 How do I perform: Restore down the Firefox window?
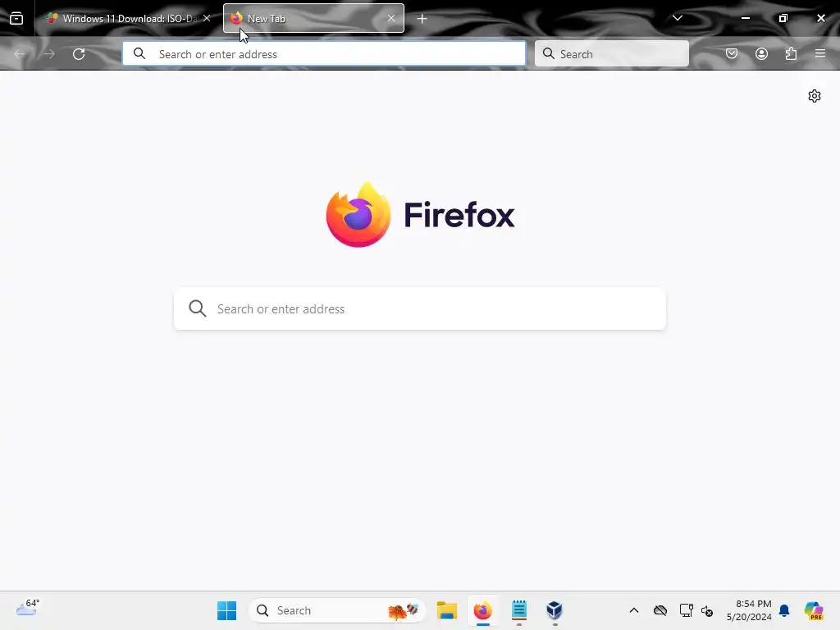783,18
